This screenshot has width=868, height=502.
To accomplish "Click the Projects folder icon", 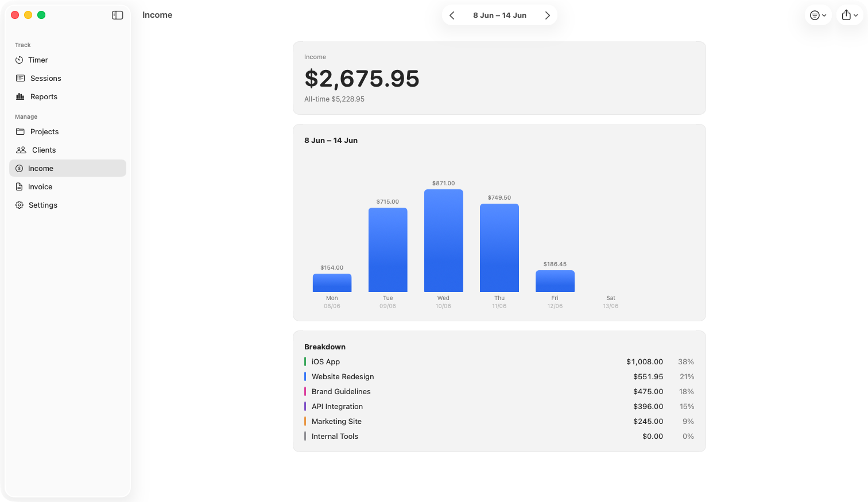I will coord(20,132).
